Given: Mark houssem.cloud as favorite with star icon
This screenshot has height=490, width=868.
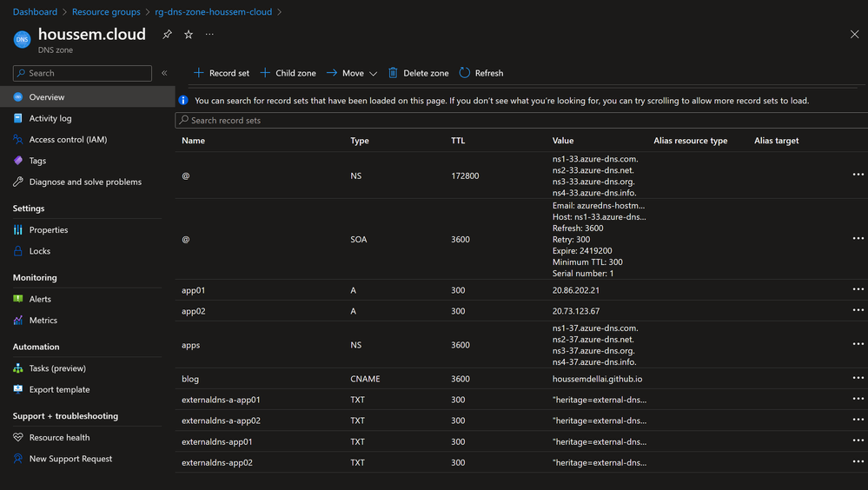Looking at the screenshot, I should 189,35.
